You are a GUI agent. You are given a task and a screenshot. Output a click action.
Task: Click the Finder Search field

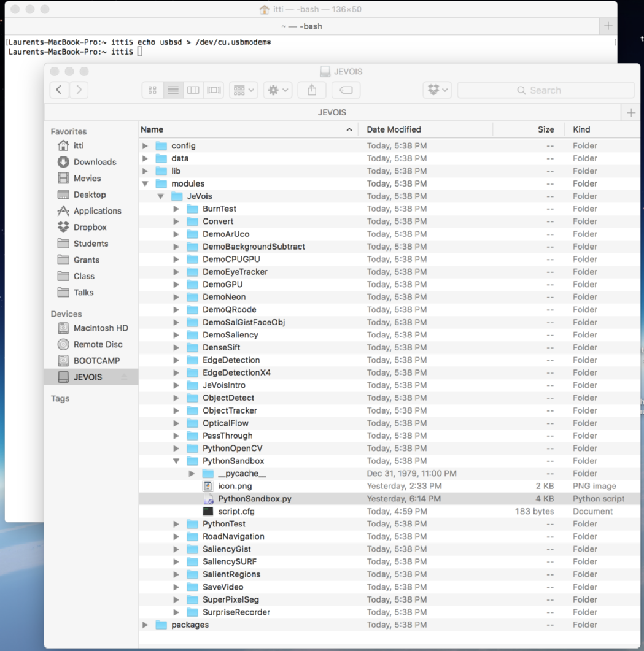click(x=546, y=90)
